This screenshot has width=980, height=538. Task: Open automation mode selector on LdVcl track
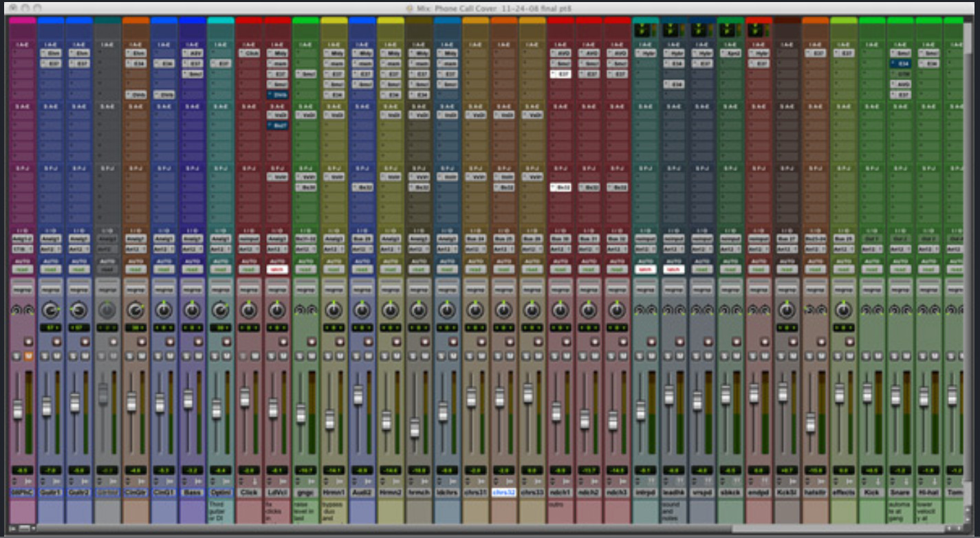click(276, 269)
